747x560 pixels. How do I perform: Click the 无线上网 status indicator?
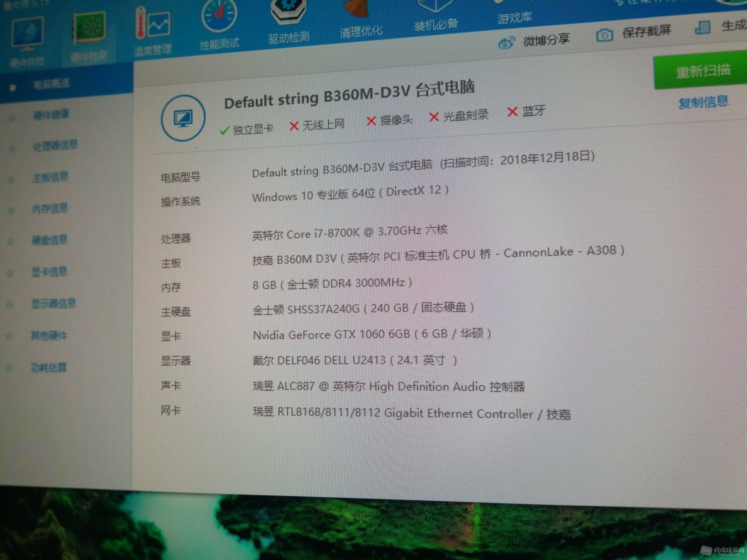point(317,124)
